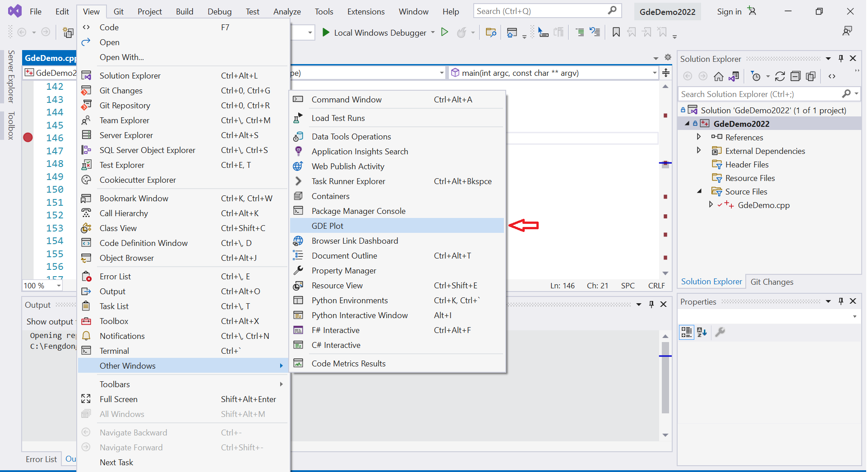
Task: Click the Search (Ctrl+Q) box
Action: (547, 11)
